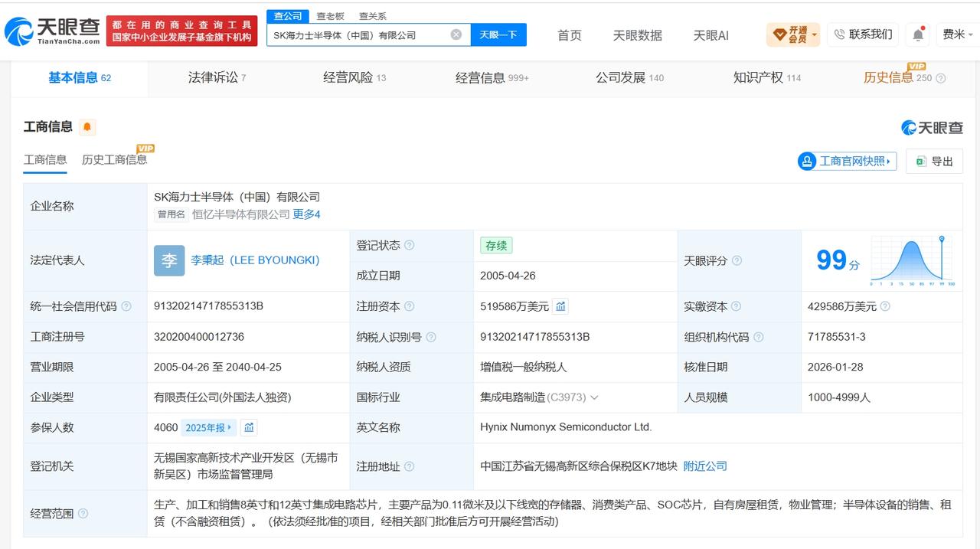Click the red slogan banner beside the logo

[181, 31]
